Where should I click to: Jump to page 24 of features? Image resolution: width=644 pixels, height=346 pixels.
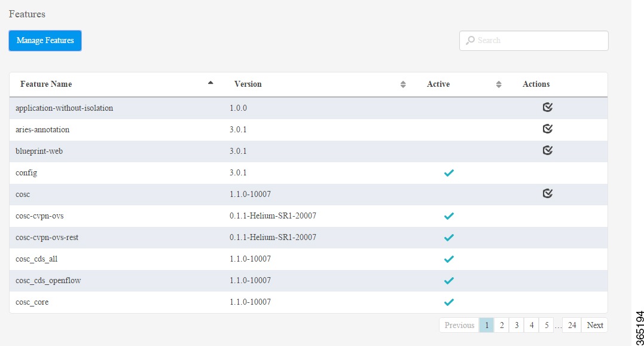point(572,325)
